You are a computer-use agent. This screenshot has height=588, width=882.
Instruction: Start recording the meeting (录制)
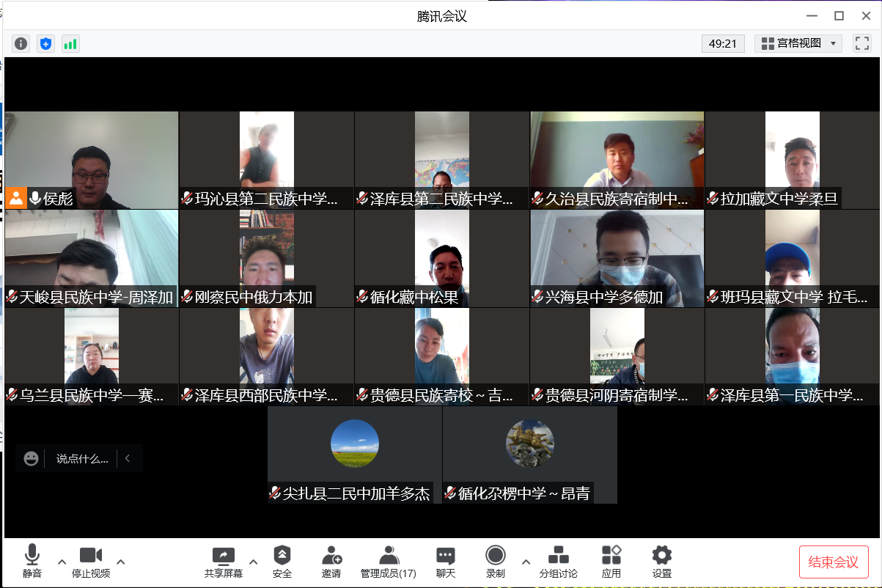(x=496, y=562)
